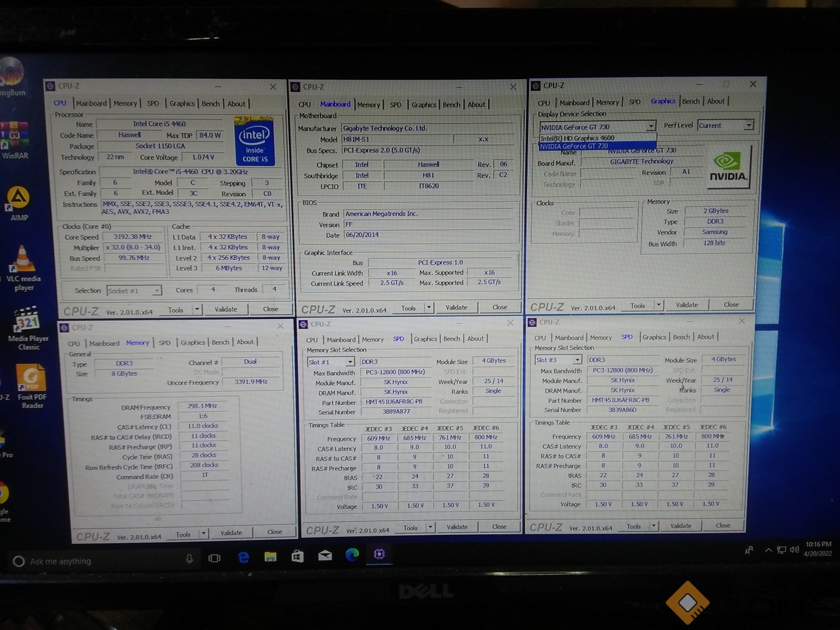840x630 pixels.
Task: Click Validate in the Mainboard window
Action: (x=456, y=308)
